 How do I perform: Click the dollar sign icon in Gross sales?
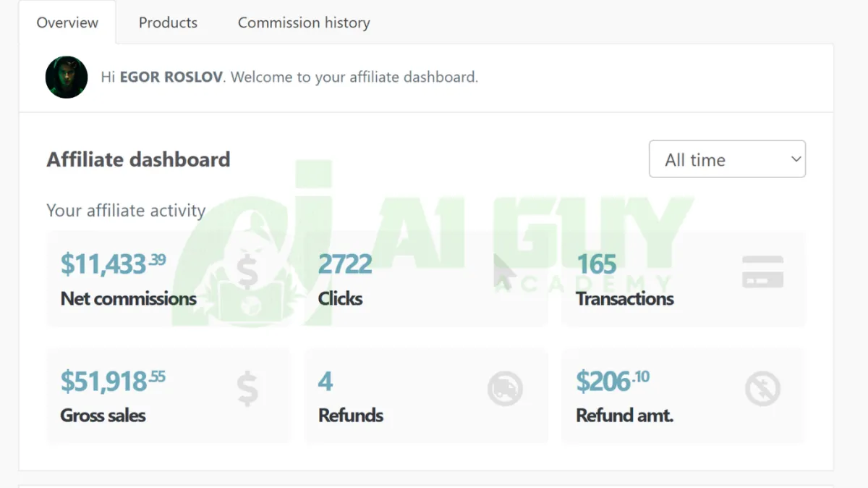click(247, 388)
